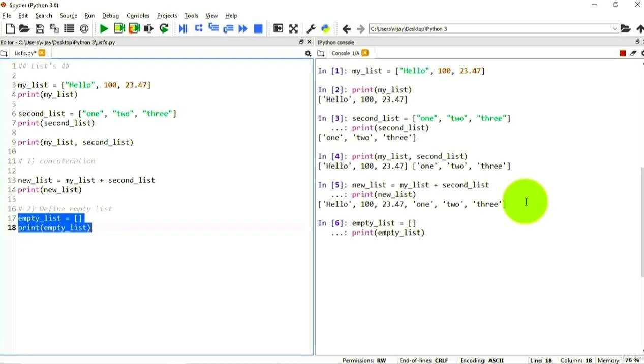
Task: Click the @ symbol finder icon
Action: pos(84,29)
